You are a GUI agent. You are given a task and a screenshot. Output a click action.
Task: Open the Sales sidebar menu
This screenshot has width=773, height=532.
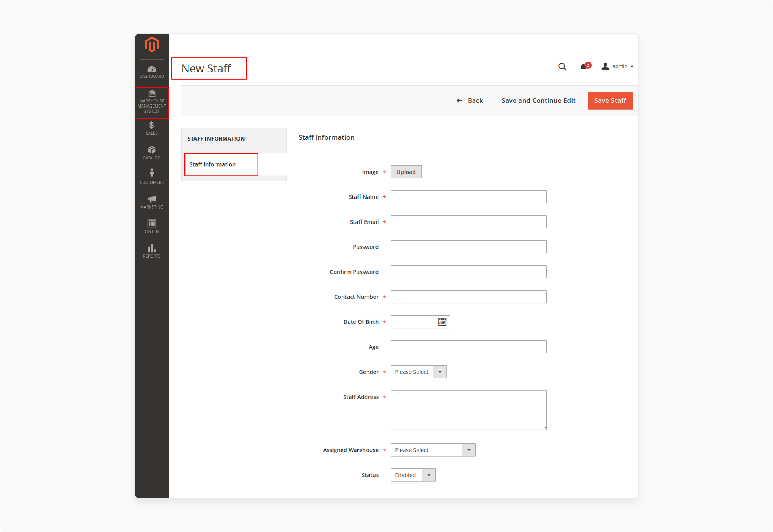152,128
